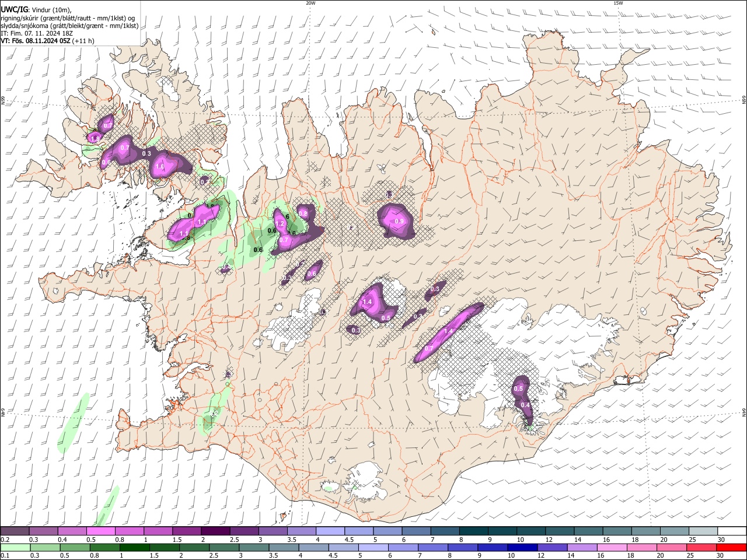
Task: Click the '4.5' label under the bottom legend
Action: tap(333, 556)
